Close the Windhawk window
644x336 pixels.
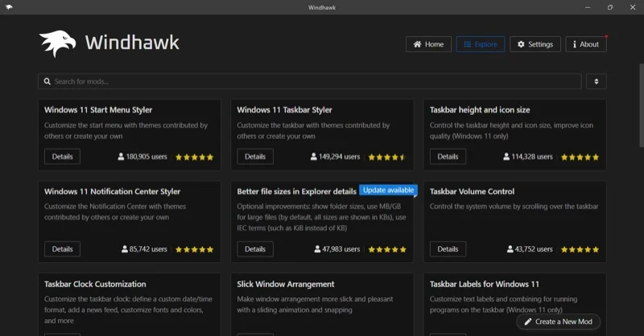633,7
